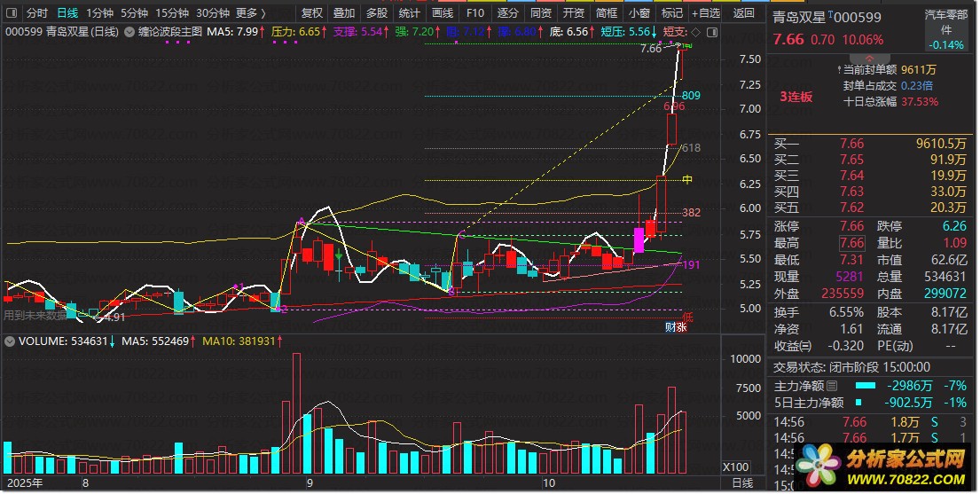Click the 财涨 tag on the chart

pos(677,326)
